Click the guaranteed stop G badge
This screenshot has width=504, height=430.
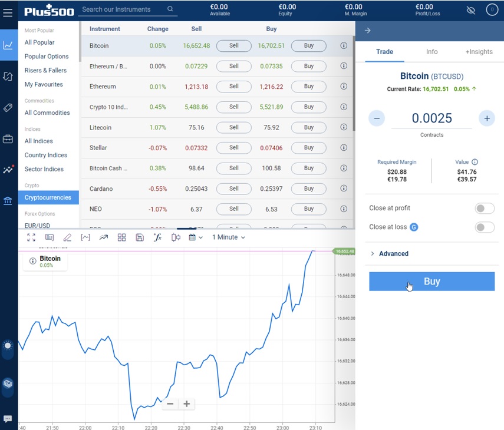414,227
